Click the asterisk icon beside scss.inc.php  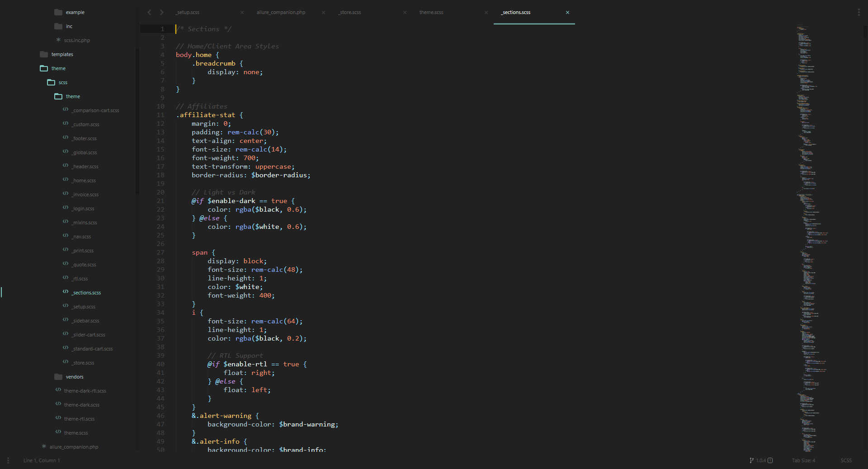[58, 40]
